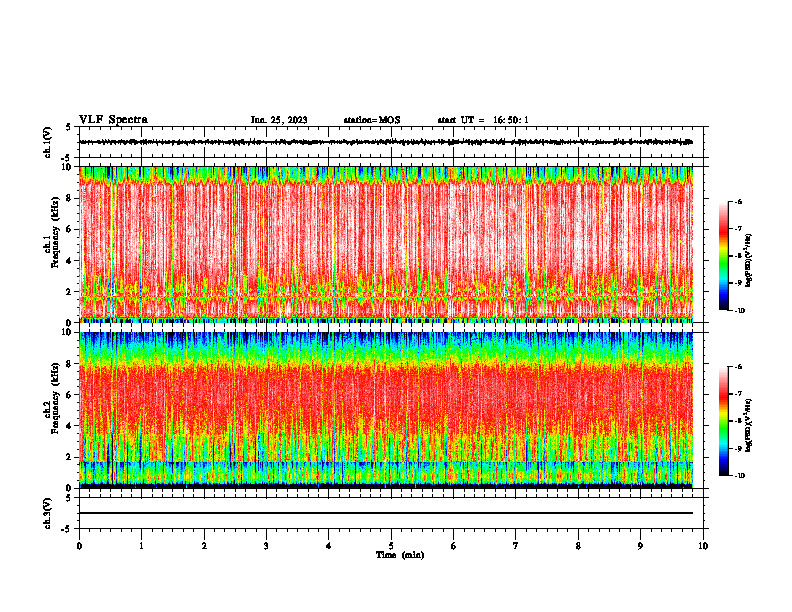This screenshot has width=792, height=612.
Task: Click the "2" time-axis tick label
Action: 204,546
